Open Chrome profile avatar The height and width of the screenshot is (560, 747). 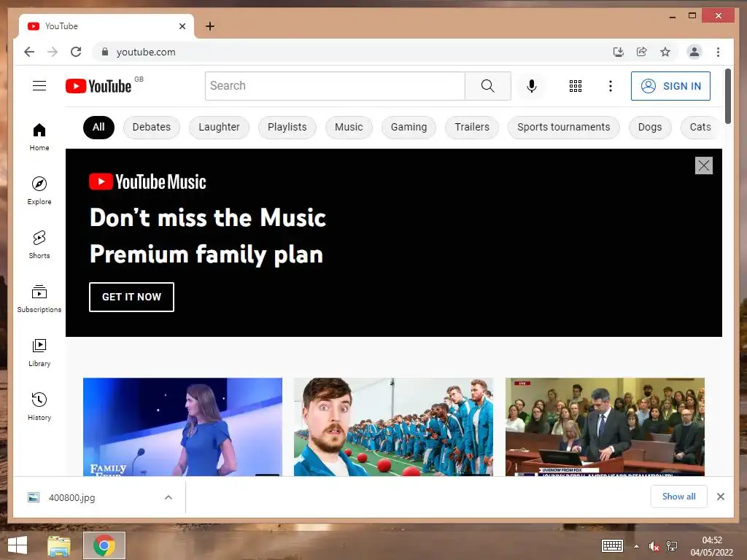pyautogui.click(x=694, y=52)
